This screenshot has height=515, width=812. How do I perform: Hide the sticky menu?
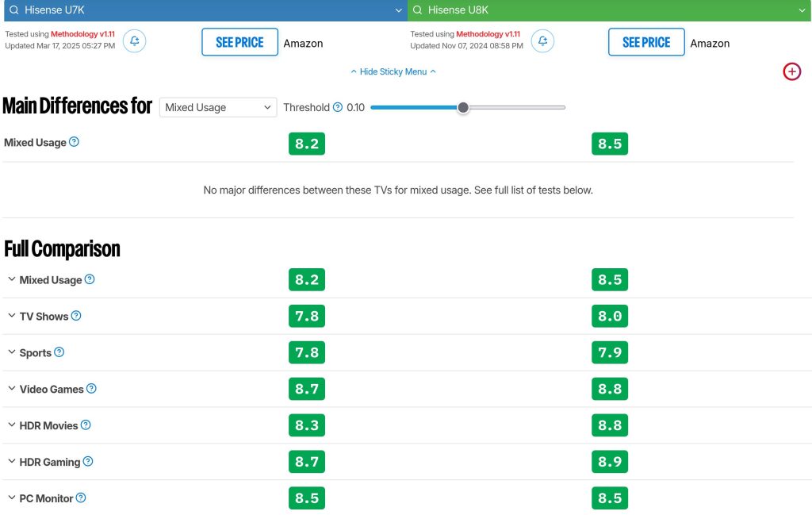coord(393,71)
